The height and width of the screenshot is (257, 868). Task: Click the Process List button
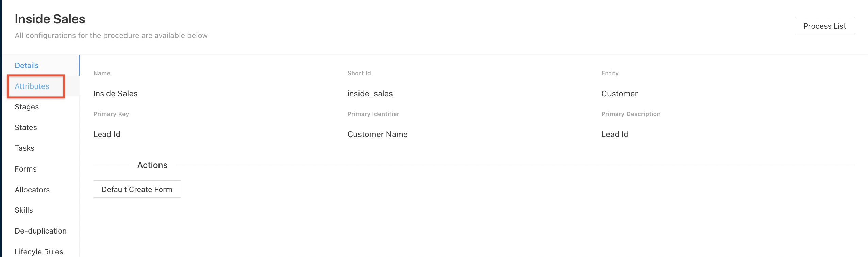click(x=824, y=26)
